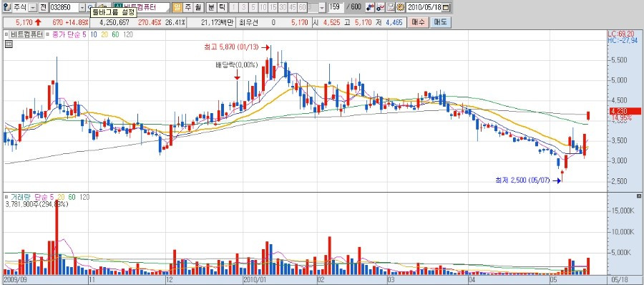Select the 45 interval button
Screen dimensions: 644x285
coord(293,7)
